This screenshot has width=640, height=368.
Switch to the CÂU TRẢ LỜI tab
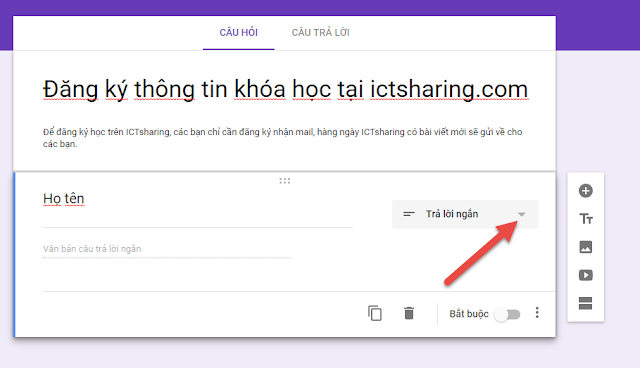[320, 33]
